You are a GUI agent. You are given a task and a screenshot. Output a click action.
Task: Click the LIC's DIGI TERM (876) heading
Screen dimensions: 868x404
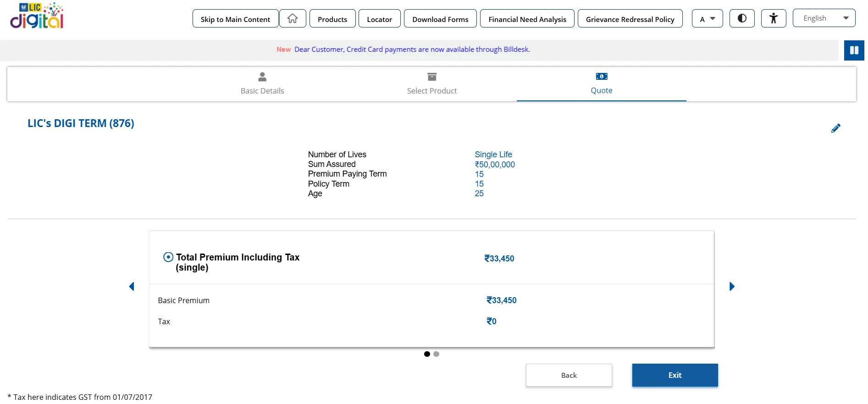click(x=81, y=123)
